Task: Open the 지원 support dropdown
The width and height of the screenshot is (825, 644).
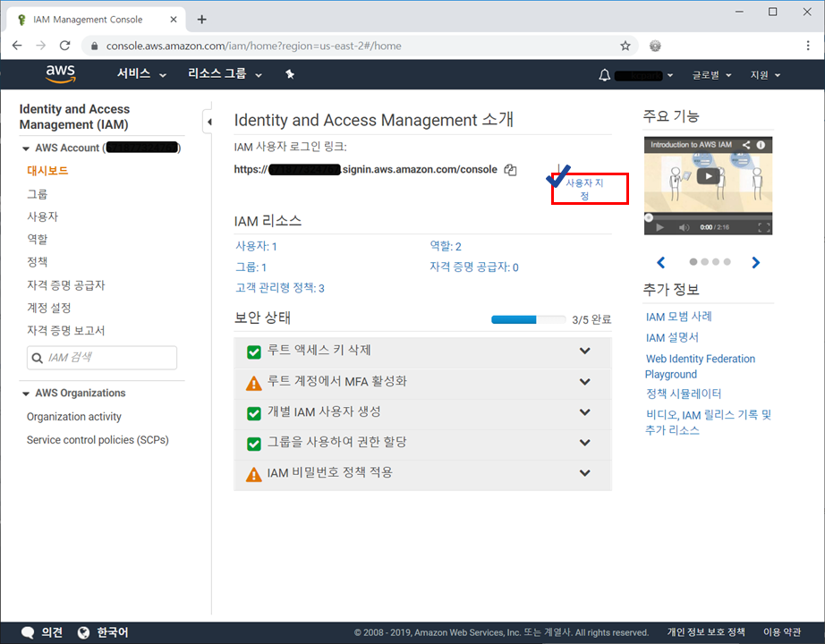Action: click(x=765, y=75)
